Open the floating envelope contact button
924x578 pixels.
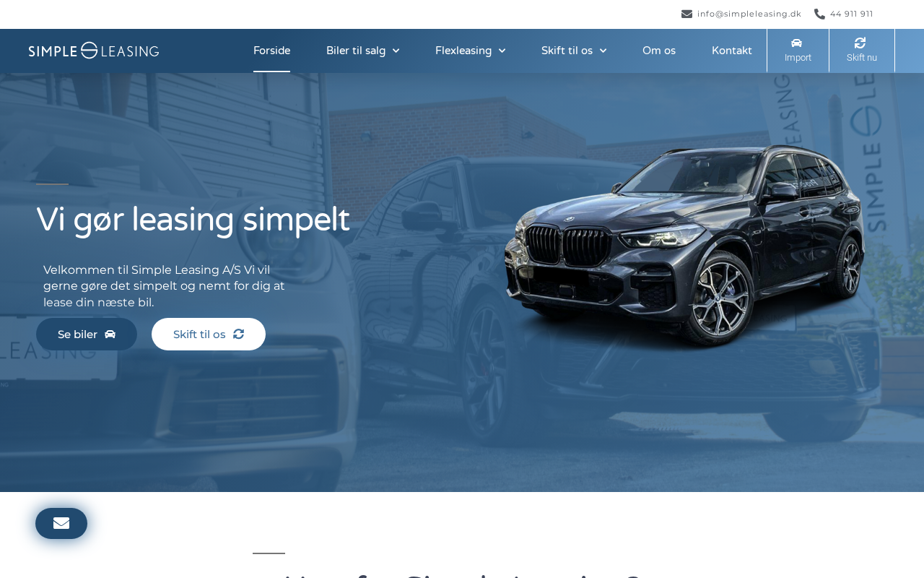(61, 523)
